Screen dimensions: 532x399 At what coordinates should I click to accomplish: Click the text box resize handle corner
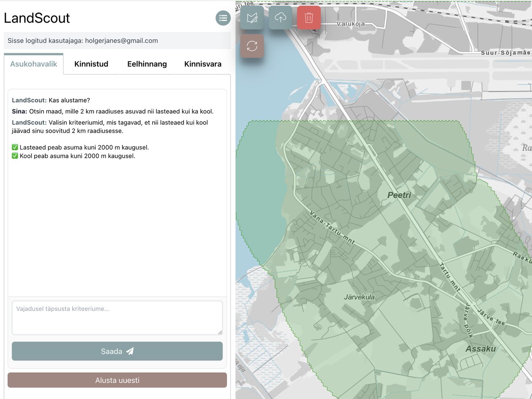coord(219,332)
